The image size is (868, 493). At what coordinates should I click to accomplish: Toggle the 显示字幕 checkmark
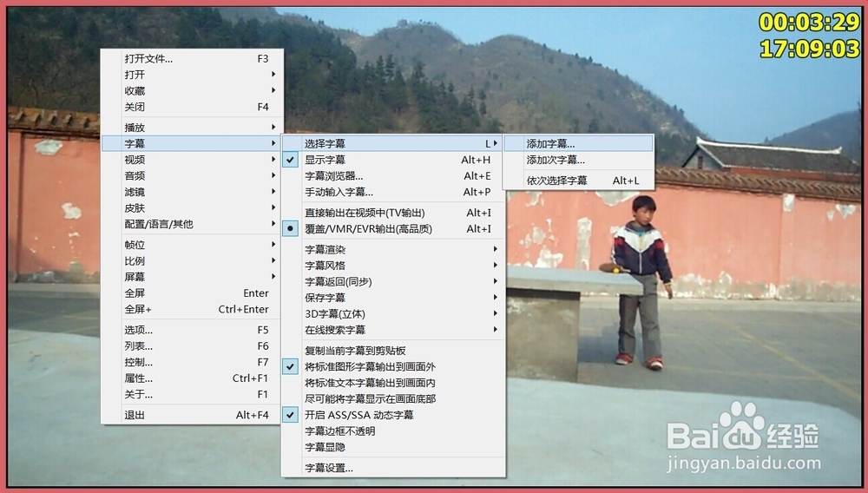point(393,160)
